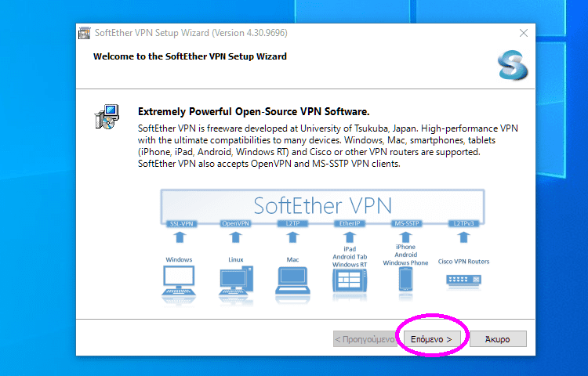Click the window title 'SoftEther VPN Setup Wizard (Version 4.30.9696)'
Viewport: 588px width, 376px height.
(191, 33)
